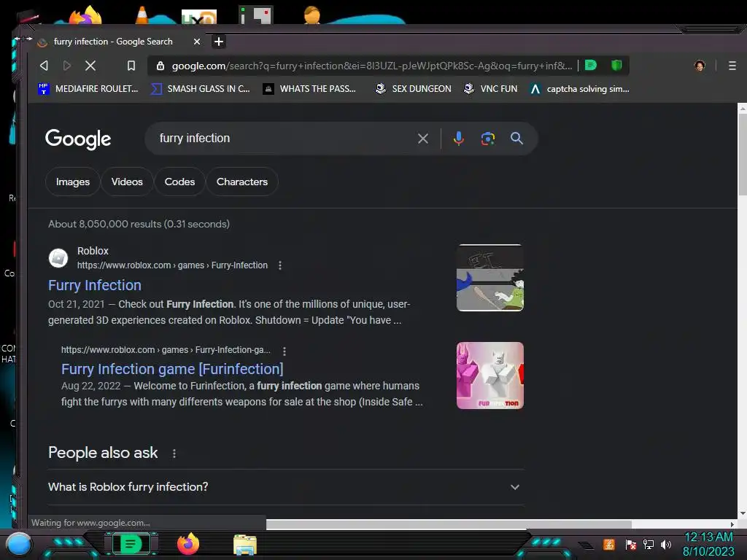The image size is (747, 560).
Task: Go back to the previous page
Action: [x=44, y=66]
